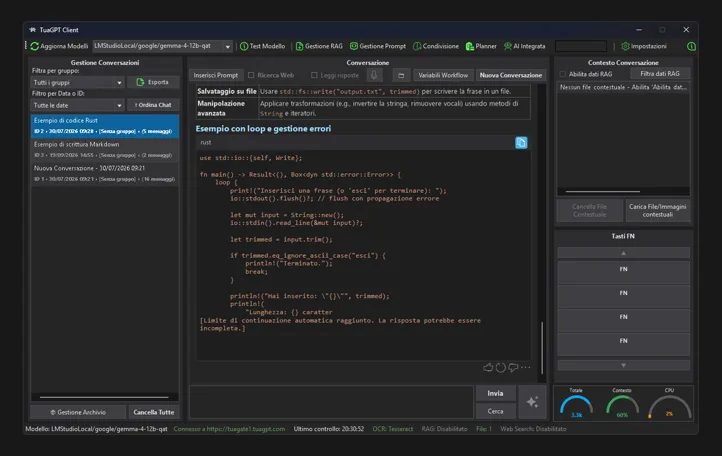Viewport: 722px width, 456px height.
Task: Export conversations with Esporta
Action: 153,82
